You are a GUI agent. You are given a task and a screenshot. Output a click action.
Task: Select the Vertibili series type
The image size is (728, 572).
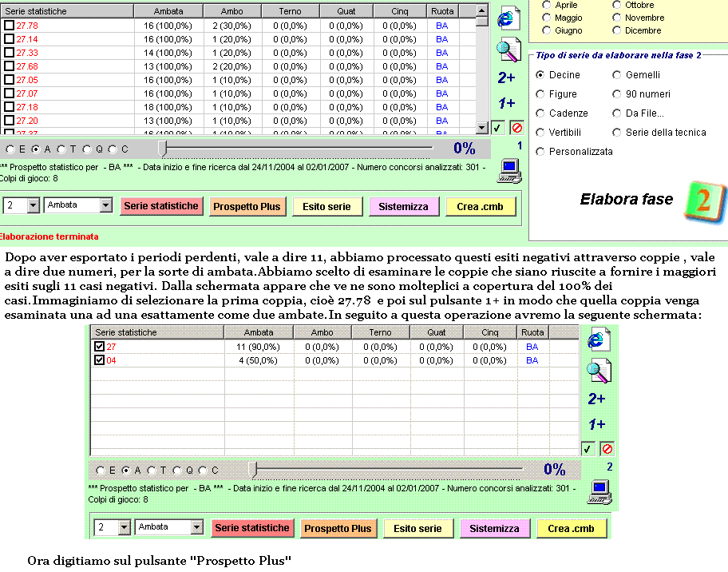(540, 133)
